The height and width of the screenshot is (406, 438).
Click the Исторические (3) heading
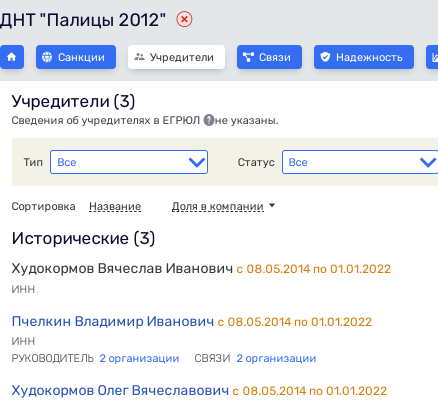(83, 239)
